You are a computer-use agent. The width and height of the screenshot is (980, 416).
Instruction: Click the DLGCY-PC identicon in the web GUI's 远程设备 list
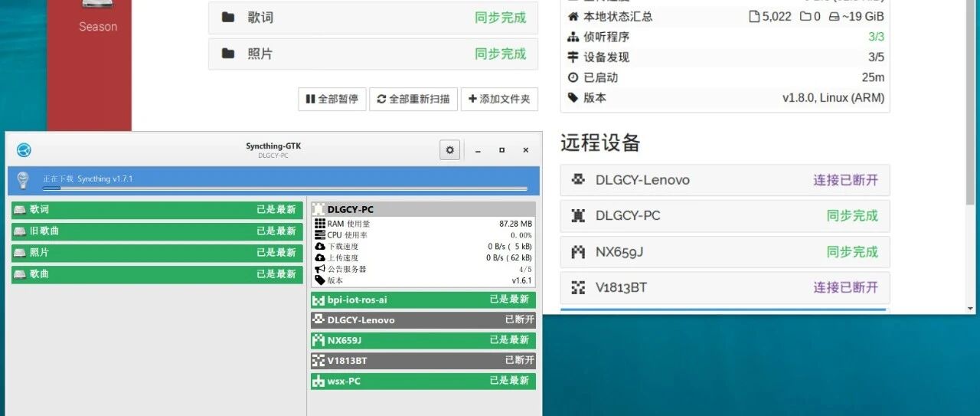(579, 216)
